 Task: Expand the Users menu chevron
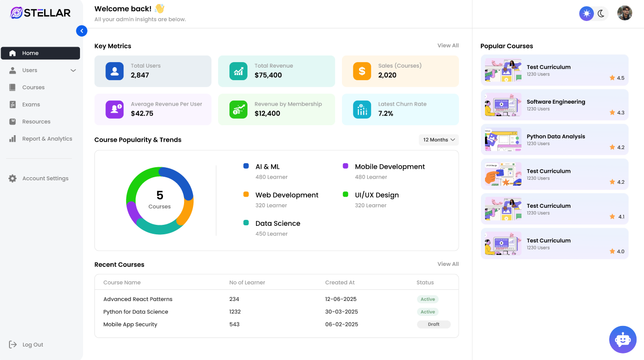pyautogui.click(x=73, y=71)
